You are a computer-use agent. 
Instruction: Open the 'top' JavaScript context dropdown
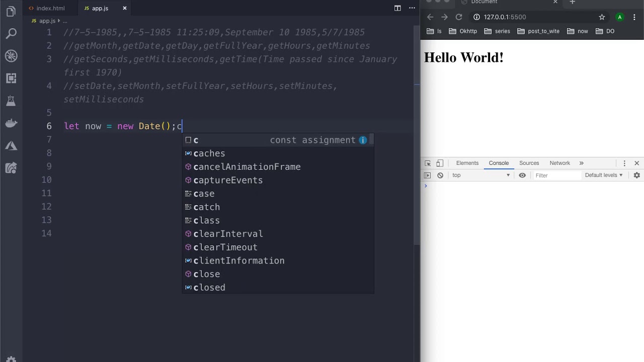point(481,175)
